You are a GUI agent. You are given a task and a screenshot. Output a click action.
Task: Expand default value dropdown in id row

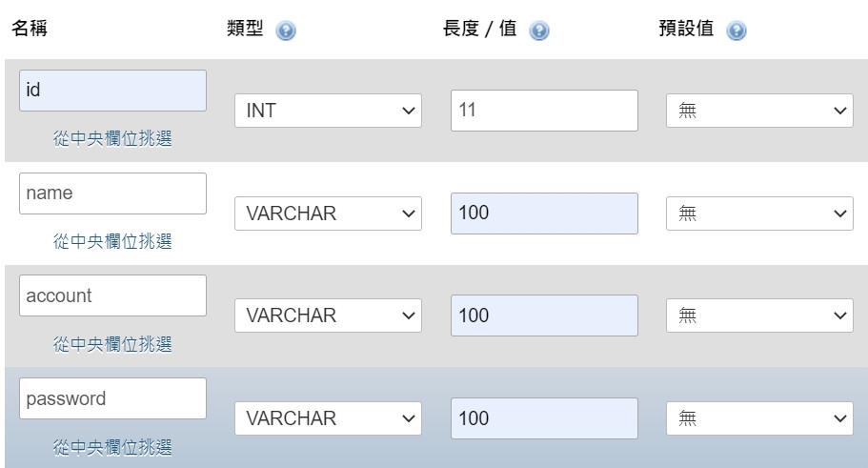[759, 111]
